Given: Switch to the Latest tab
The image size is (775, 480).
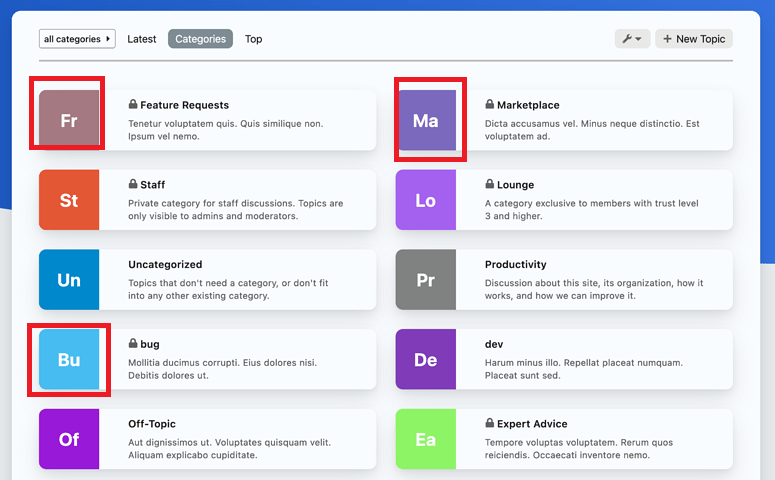Looking at the screenshot, I should [x=142, y=39].
